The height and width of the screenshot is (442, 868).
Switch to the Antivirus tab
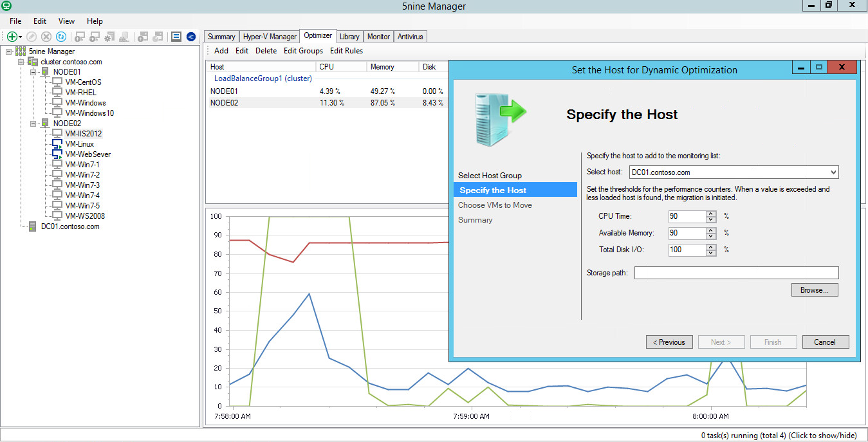point(410,37)
